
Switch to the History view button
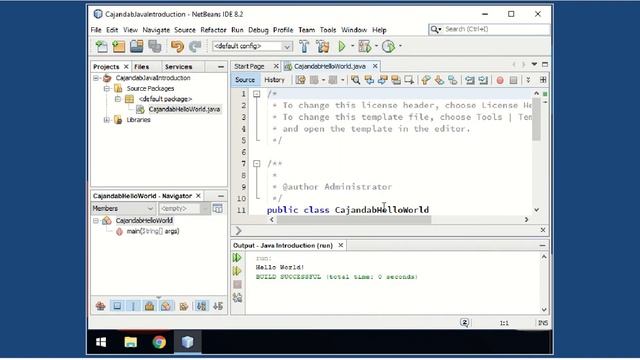pos(274,80)
